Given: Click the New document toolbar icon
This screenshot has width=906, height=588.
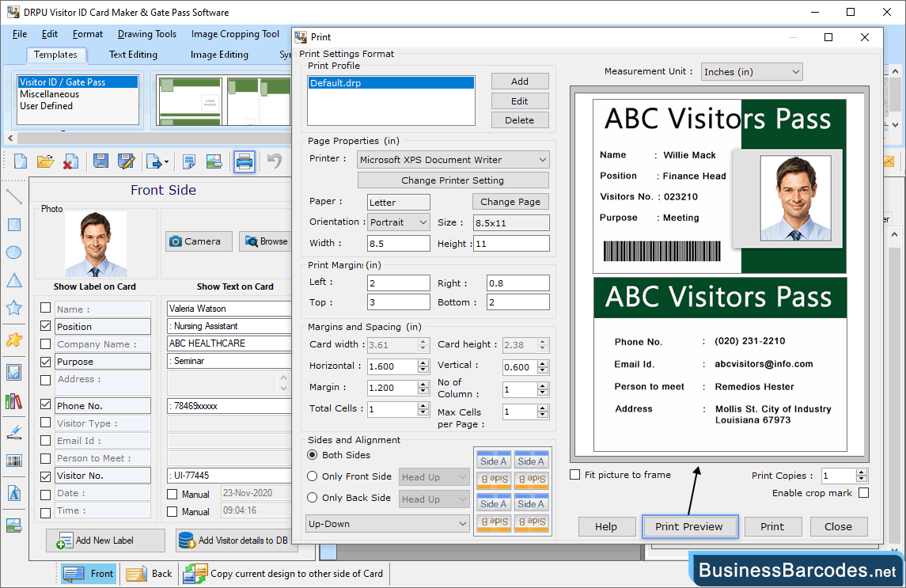Looking at the screenshot, I should 21,161.
